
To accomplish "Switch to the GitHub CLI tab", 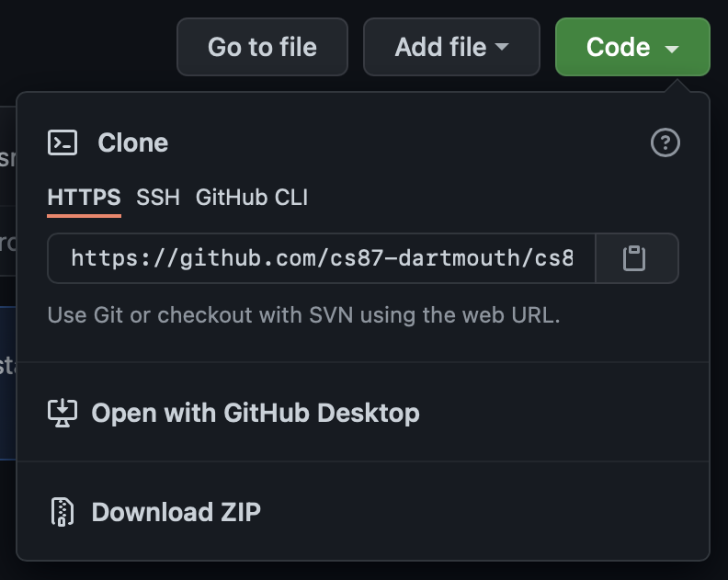I will point(252,197).
